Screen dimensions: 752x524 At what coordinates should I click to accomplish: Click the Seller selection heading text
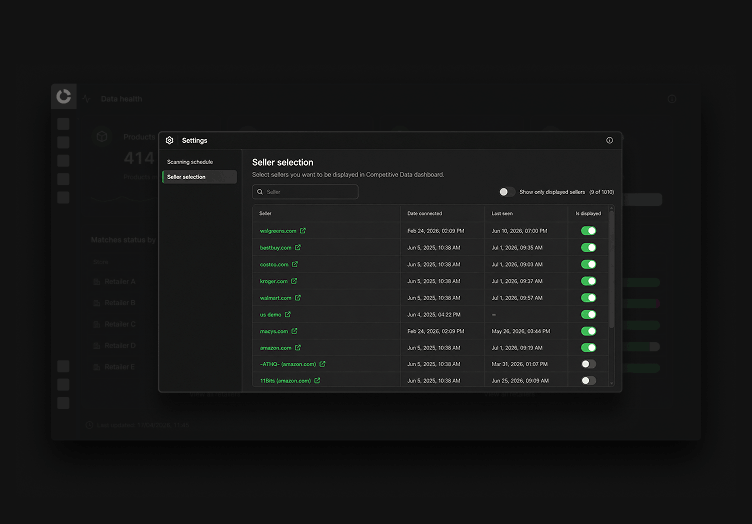coord(282,163)
